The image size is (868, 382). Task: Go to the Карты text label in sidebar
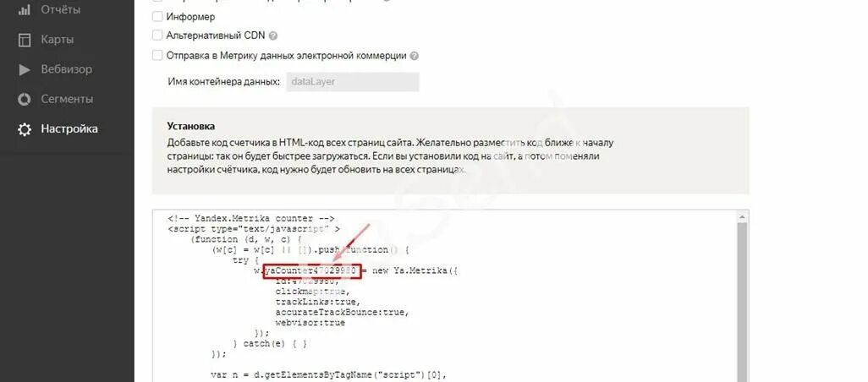(x=57, y=40)
